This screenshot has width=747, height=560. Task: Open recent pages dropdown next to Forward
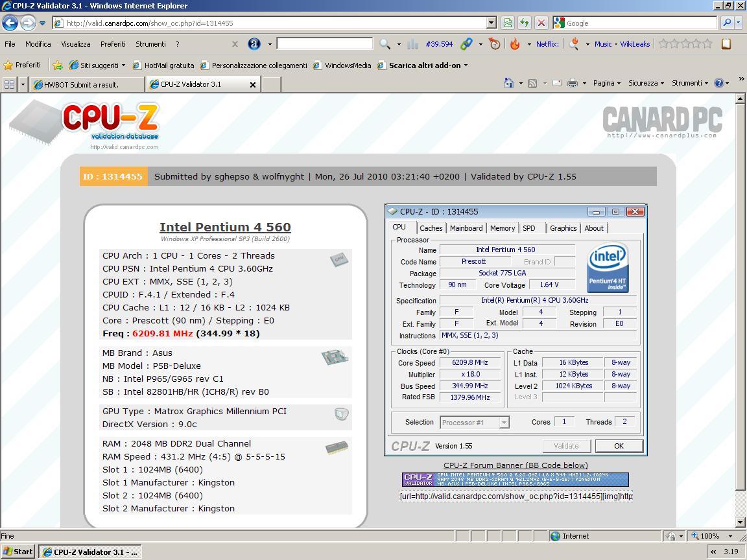(42, 23)
